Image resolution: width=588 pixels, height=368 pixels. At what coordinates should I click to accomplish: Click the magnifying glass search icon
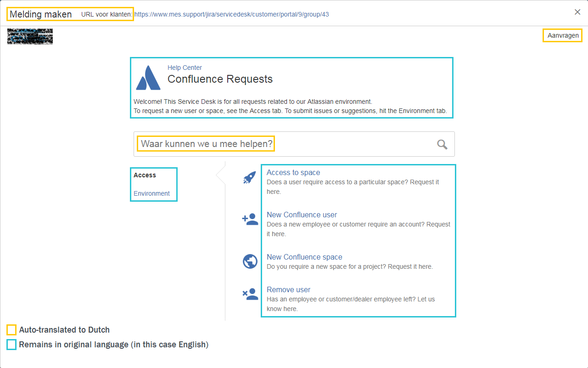pos(442,144)
